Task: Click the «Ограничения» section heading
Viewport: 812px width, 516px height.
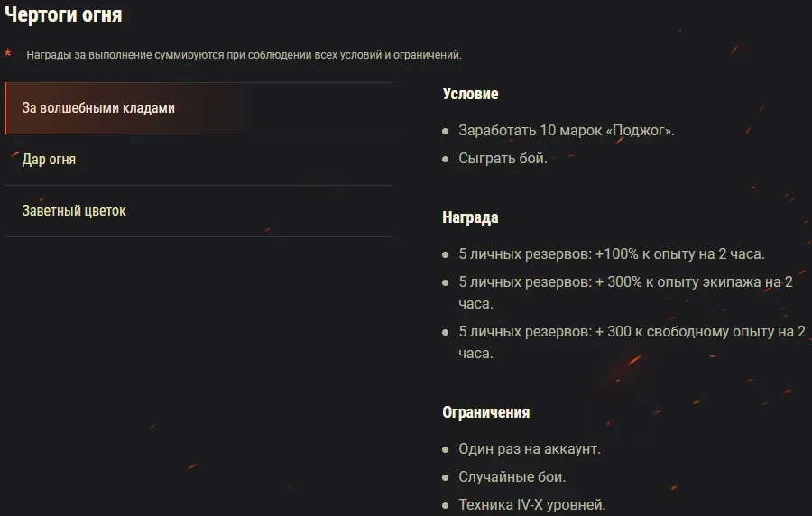Action: point(485,412)
